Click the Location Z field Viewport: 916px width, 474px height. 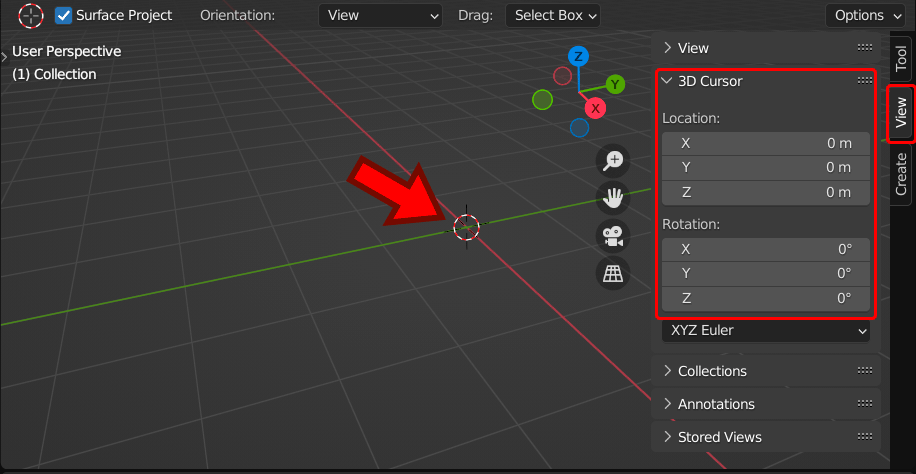[765, 192]
